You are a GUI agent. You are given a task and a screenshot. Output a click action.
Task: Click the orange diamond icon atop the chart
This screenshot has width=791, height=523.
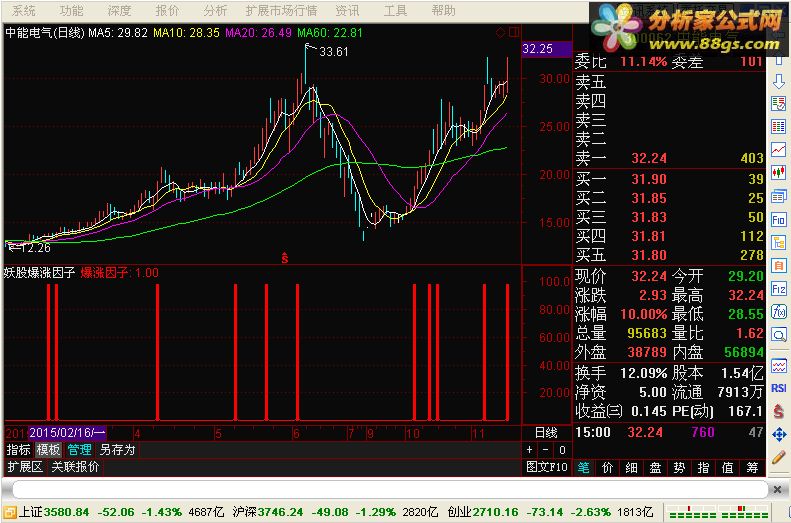click(x=500, y=32)
